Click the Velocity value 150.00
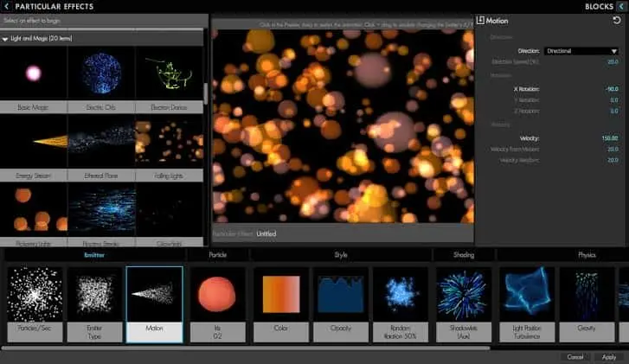The height and width of the screenshot is (364, 629). click(x=610, y=138)
